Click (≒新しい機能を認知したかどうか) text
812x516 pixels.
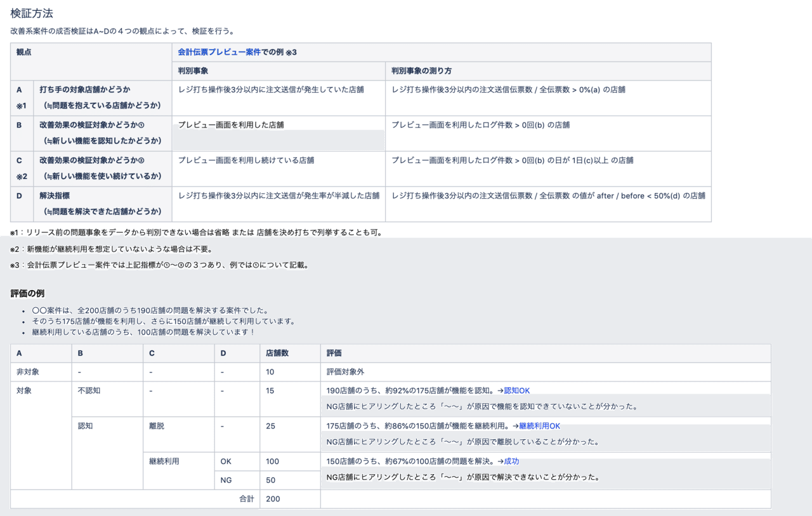click(102, 140)
